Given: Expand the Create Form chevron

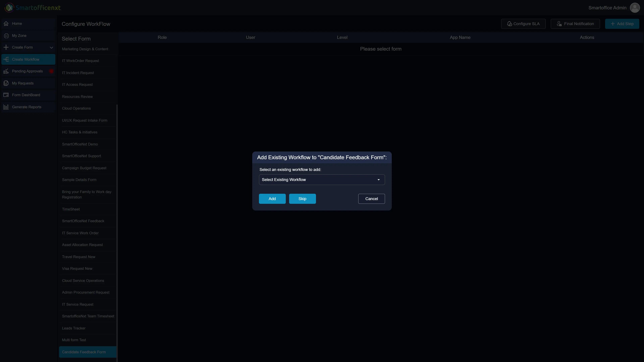Looking at the screenshot, I should 51,47.
